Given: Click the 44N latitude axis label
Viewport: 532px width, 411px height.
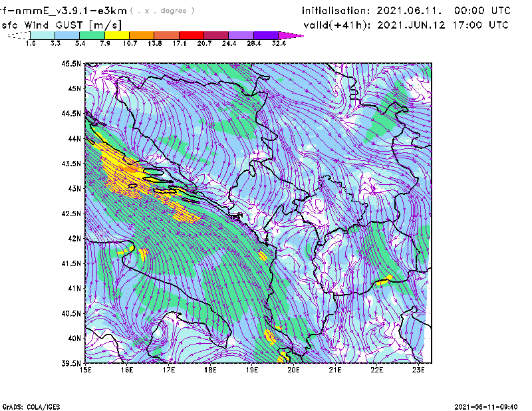Looking at the screenshot, I should coord(74,138).
